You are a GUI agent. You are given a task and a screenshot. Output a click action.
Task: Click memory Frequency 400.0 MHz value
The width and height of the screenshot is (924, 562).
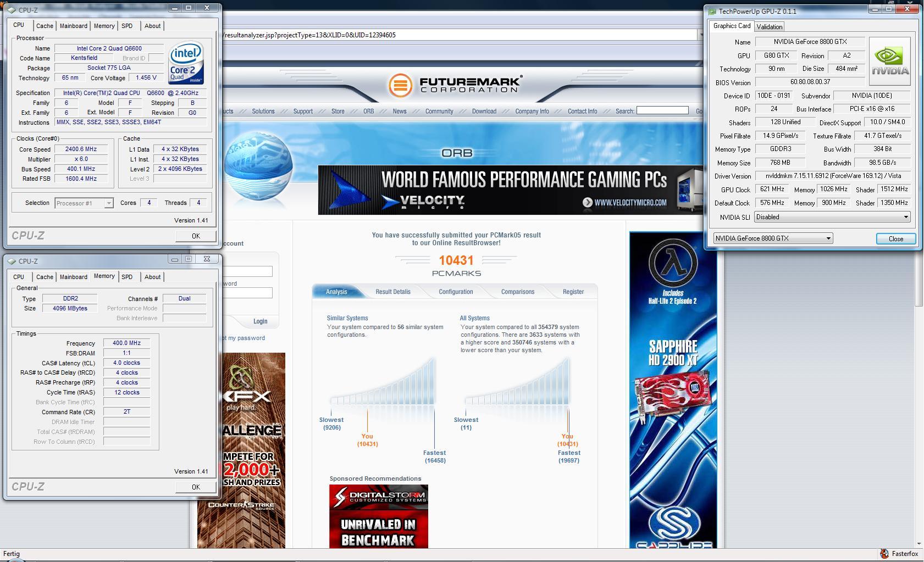(x=126, y=343)
